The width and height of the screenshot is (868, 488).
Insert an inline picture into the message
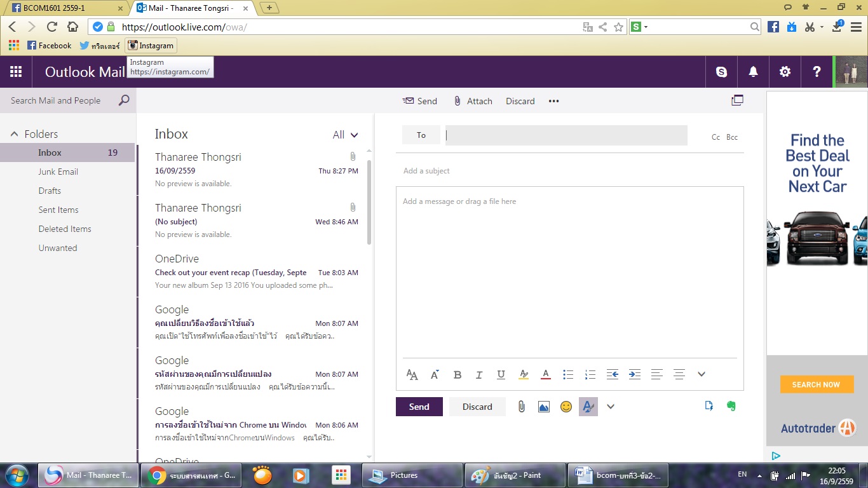pyautogui.click(x=544, y=407)
